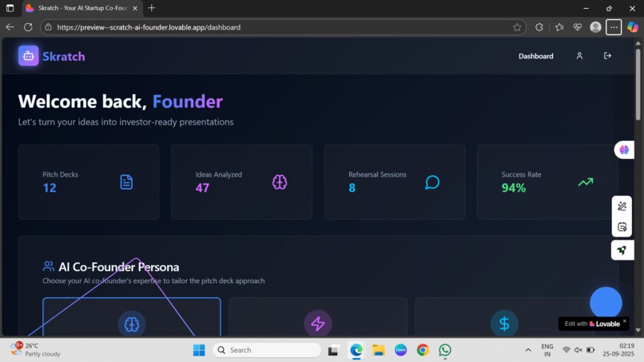
Task: Click the magic pencil edit side icon
Action: pyautogui.click(x=622, y=206)
